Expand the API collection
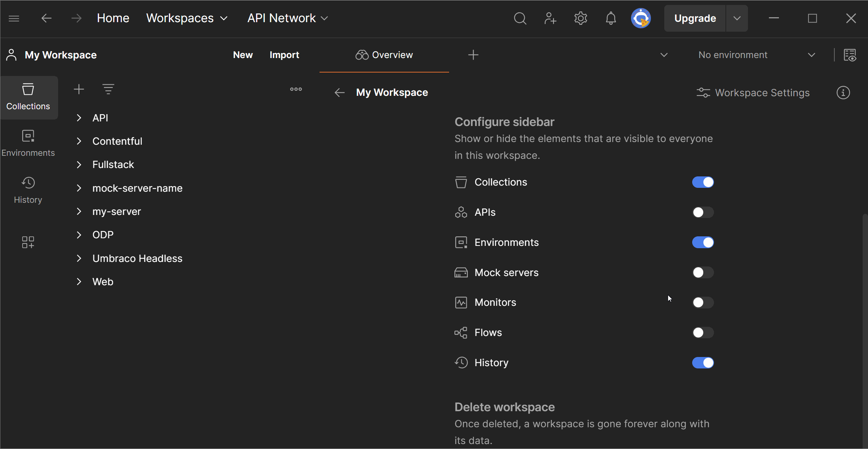 (79, 118)
